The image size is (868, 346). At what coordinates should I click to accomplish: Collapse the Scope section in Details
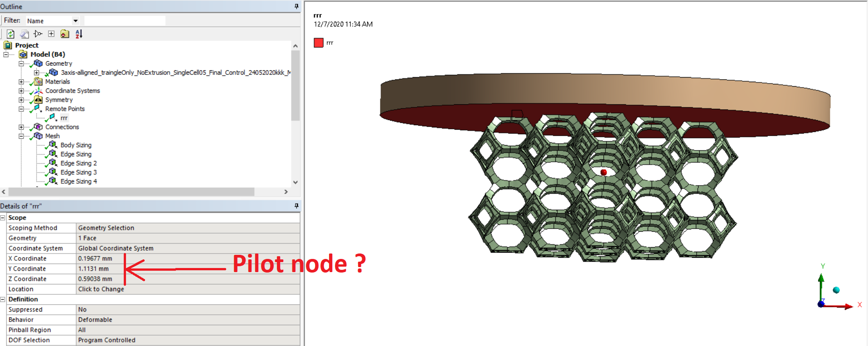coord(3,218)
